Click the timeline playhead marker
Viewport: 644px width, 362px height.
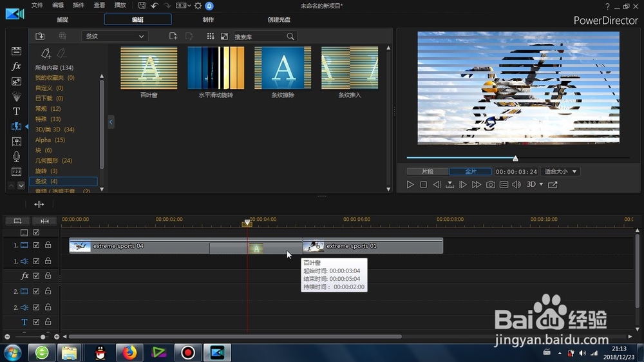pos(247,223)
